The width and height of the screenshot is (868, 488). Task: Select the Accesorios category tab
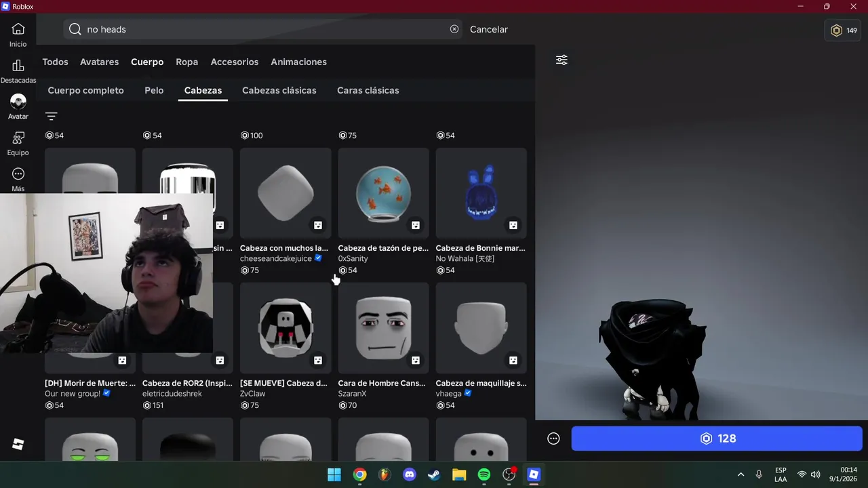[235, 62]
